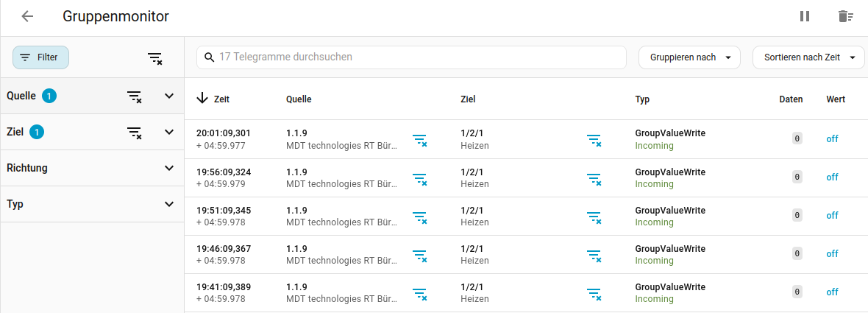Focus the Telegramme durchsuchen search field
868x313 pixels.
[x=411, y=57]
